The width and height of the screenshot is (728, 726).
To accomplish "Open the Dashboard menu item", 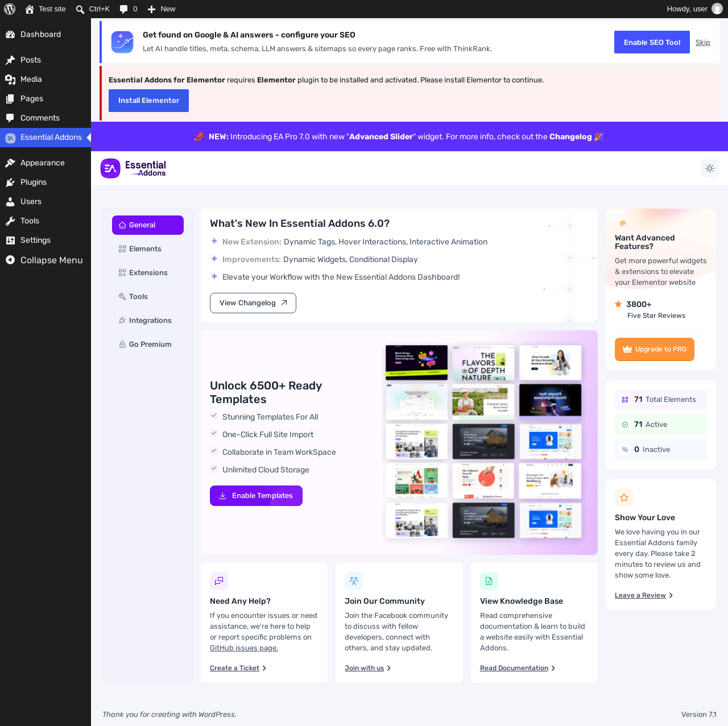I will tap(45, 34).
